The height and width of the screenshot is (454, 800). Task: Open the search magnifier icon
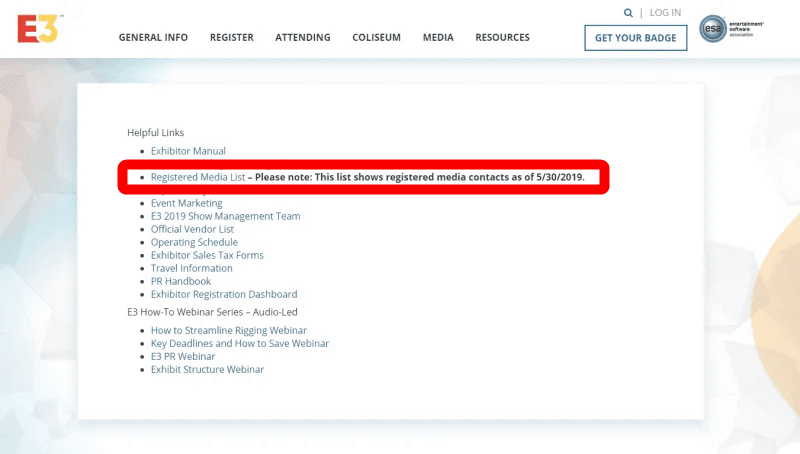(x=628, y=13)
